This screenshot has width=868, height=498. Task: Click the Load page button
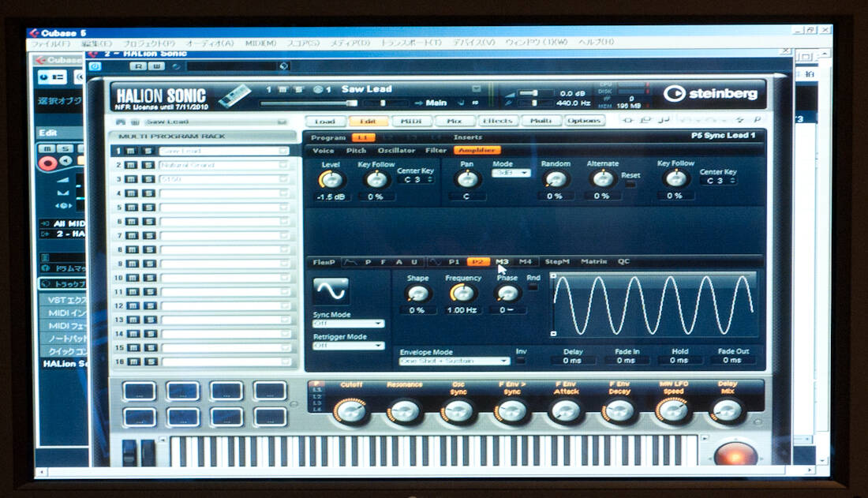tap(325, 122)
